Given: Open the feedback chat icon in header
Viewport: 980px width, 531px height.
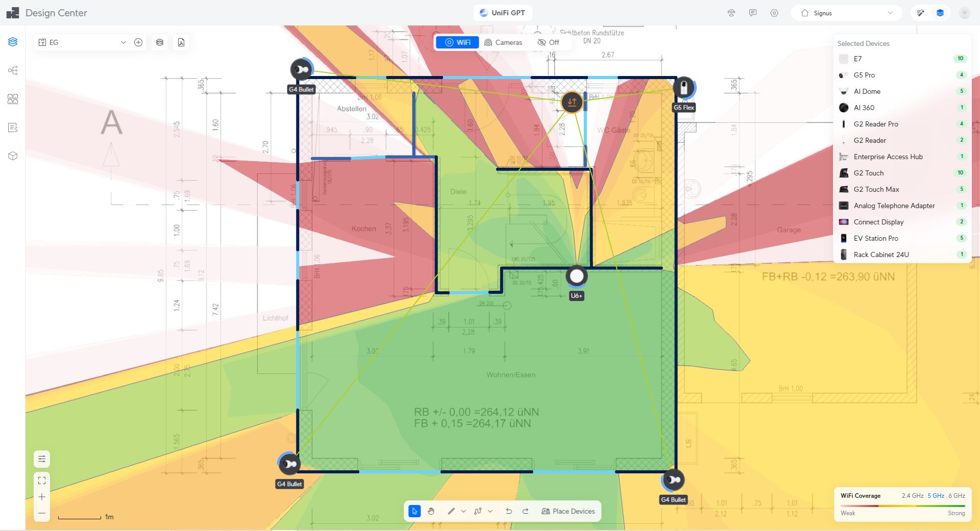Looking at the screenshot, I should 753,13.
